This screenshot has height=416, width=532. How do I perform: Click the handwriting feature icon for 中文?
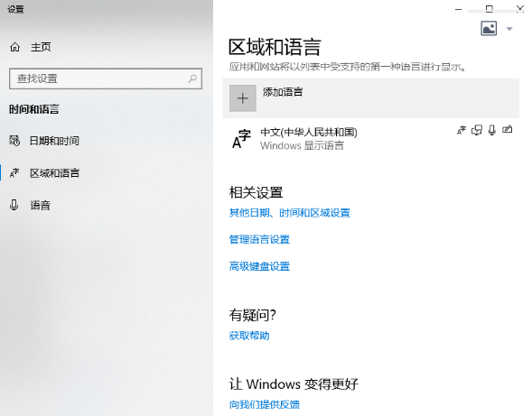pyautogui.click(x=508, y=129)
